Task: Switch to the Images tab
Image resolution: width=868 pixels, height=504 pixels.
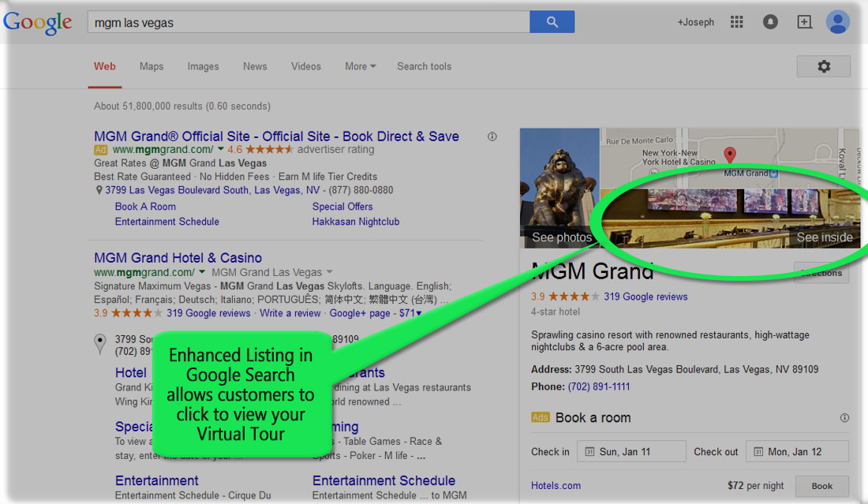Action: pos(203,66)
